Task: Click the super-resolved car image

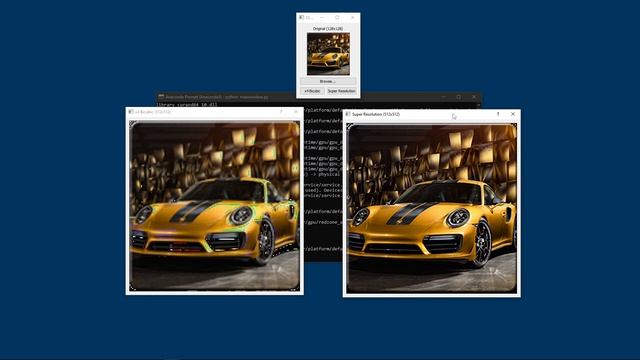Action: (x=431, y=208)
